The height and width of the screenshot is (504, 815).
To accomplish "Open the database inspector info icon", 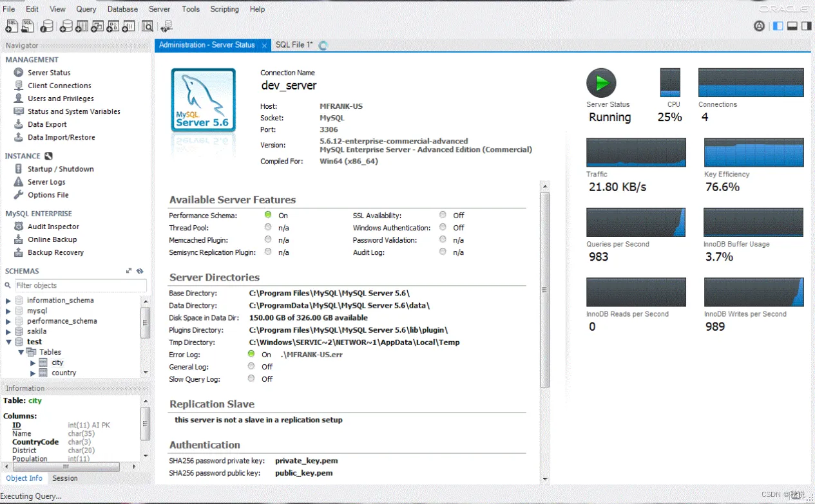I will point(47,26).
